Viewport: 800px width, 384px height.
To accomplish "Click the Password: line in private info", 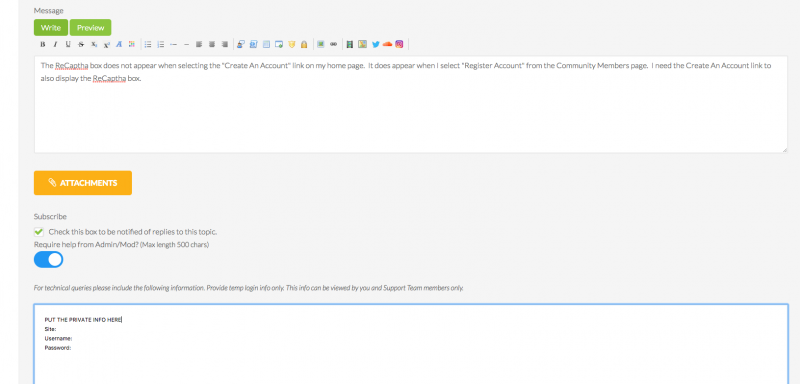I will 58,348.
